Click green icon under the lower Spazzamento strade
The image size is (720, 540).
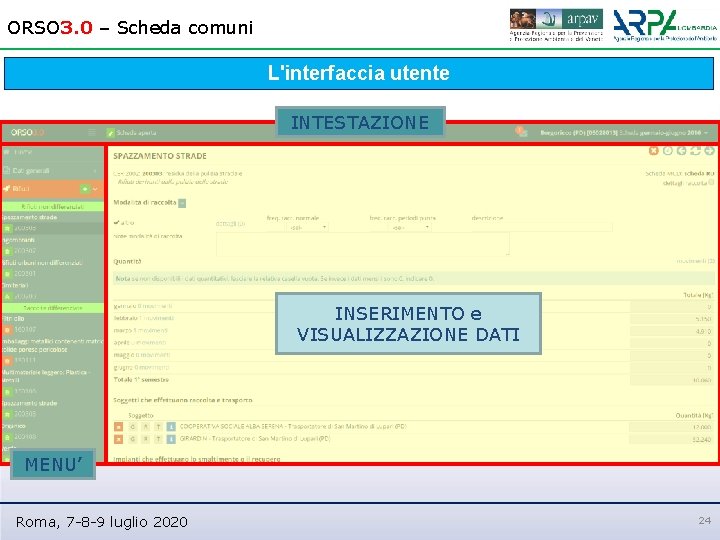7,414
